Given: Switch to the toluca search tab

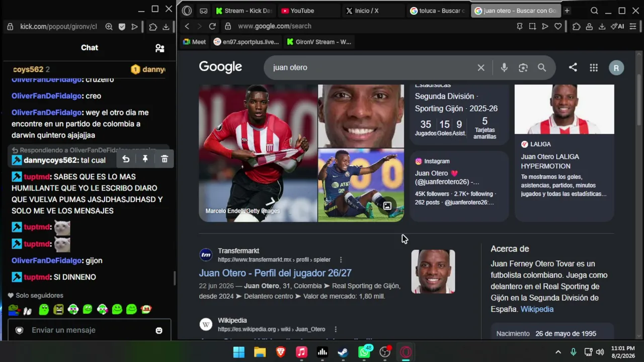Looking at the screenshot, I should (x=438, y=11).
